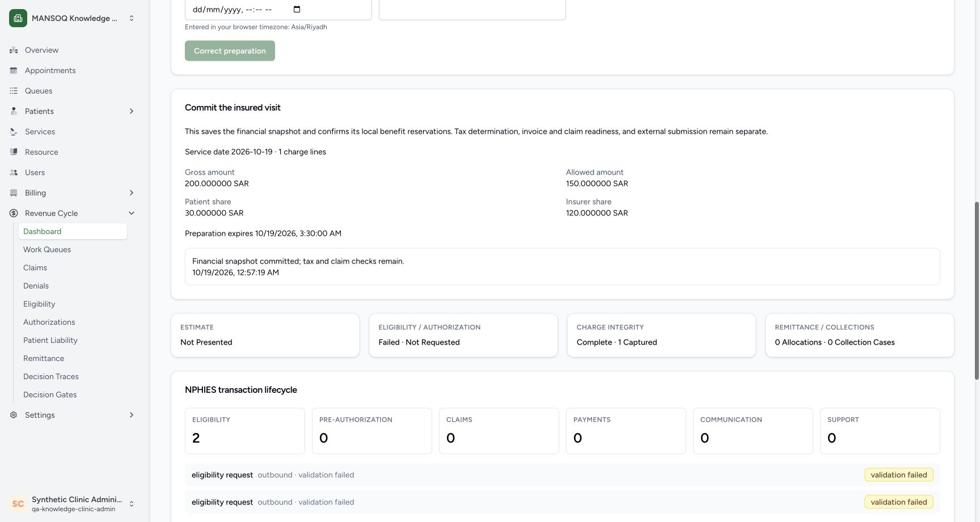980x522 pixels.
Task: Click 'Financial snapshot committed; tax and claim checks remain.'
Action: (x=298, y=261)
